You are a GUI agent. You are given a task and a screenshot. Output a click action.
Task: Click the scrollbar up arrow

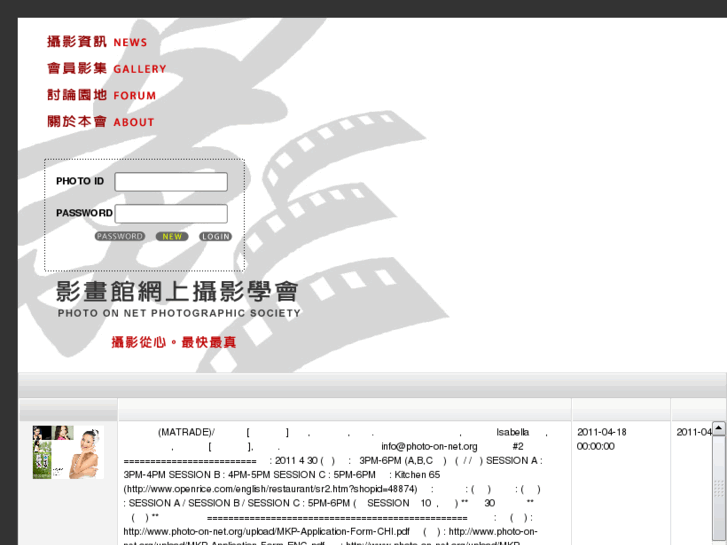coord(719,428)
